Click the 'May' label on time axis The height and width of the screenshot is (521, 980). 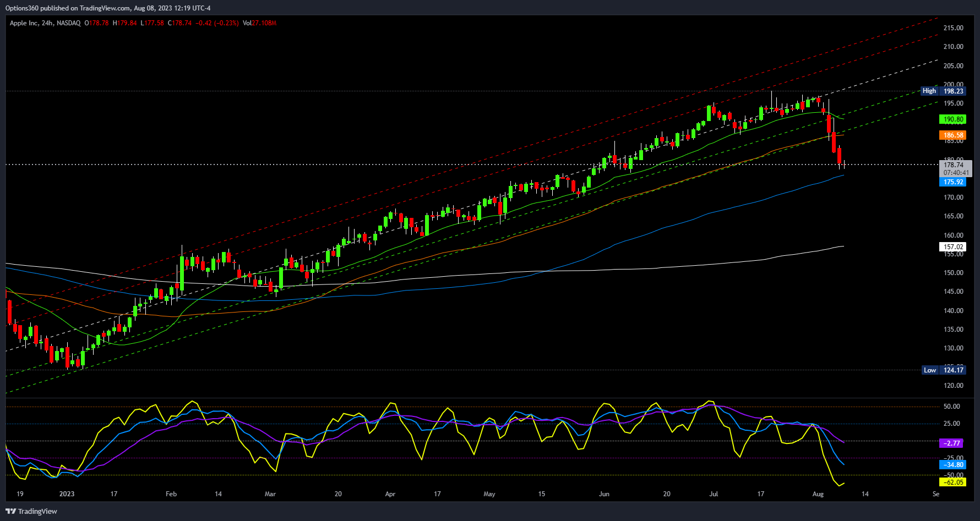[489, 493]
